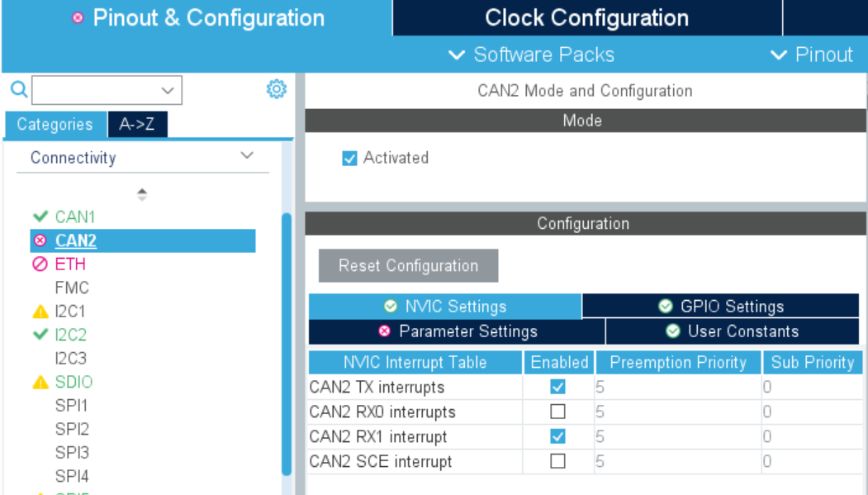Click the warning icon next to SDIO
This screenshot has height=495, width=868.
pyautogui.click(x=40, y=382)
